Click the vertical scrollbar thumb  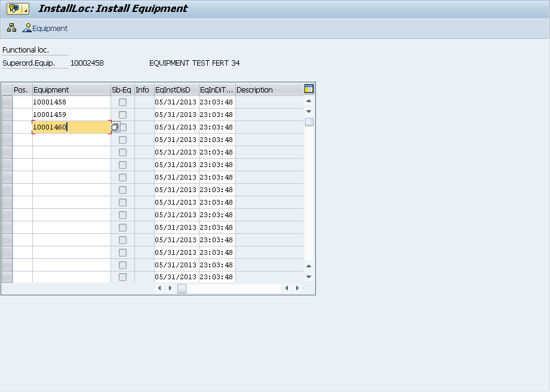pyautogui.click(x=309, y=122)
